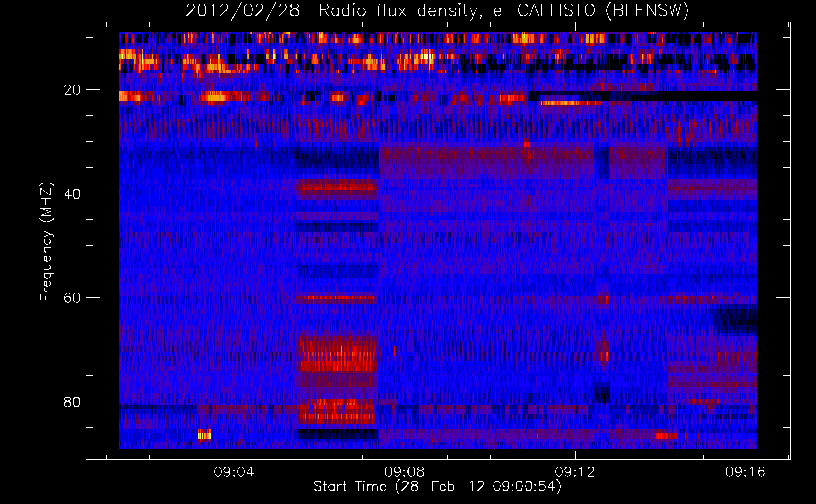Click the spectrogram's colored plot area
The image size is (816, 504).
tap(438, 240)
